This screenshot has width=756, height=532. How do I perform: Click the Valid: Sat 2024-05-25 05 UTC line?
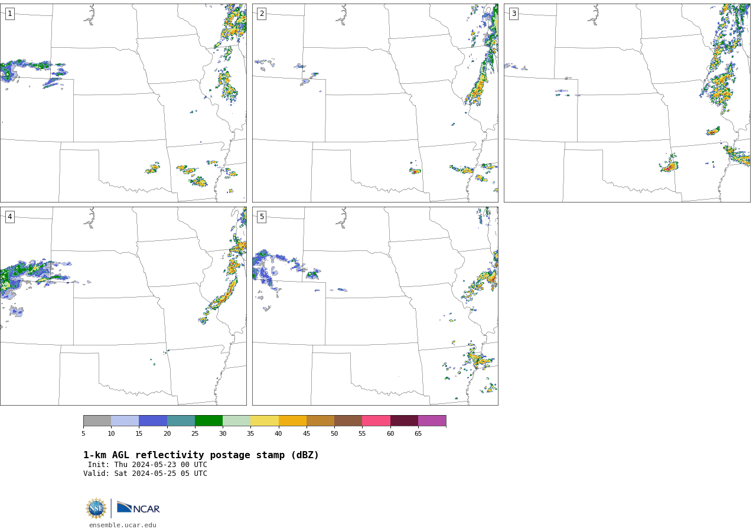145,474
